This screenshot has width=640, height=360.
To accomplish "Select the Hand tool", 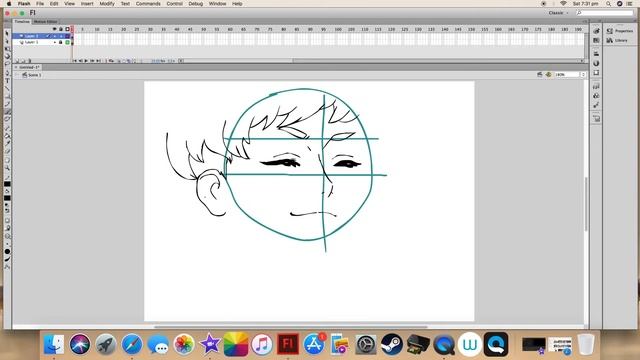I will tap(7, 160).
